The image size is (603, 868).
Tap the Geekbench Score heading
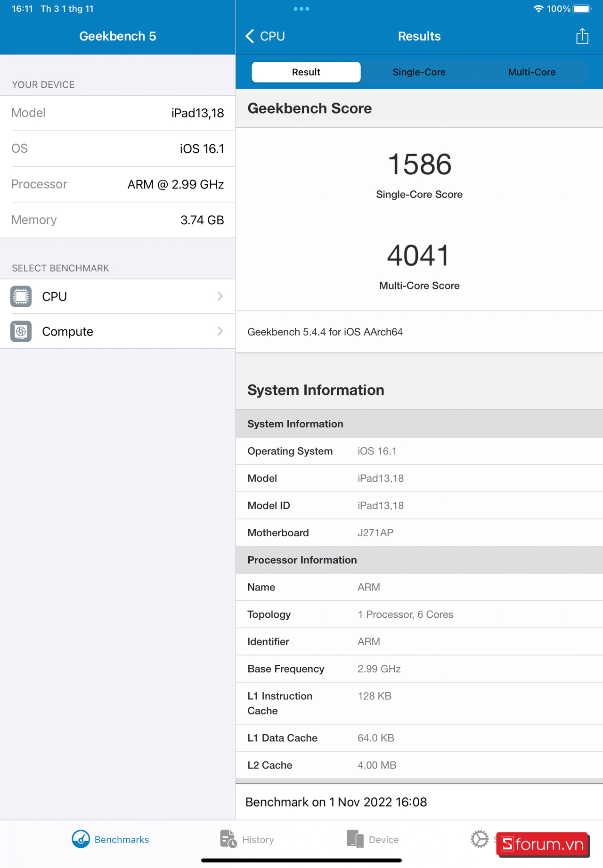310,108
